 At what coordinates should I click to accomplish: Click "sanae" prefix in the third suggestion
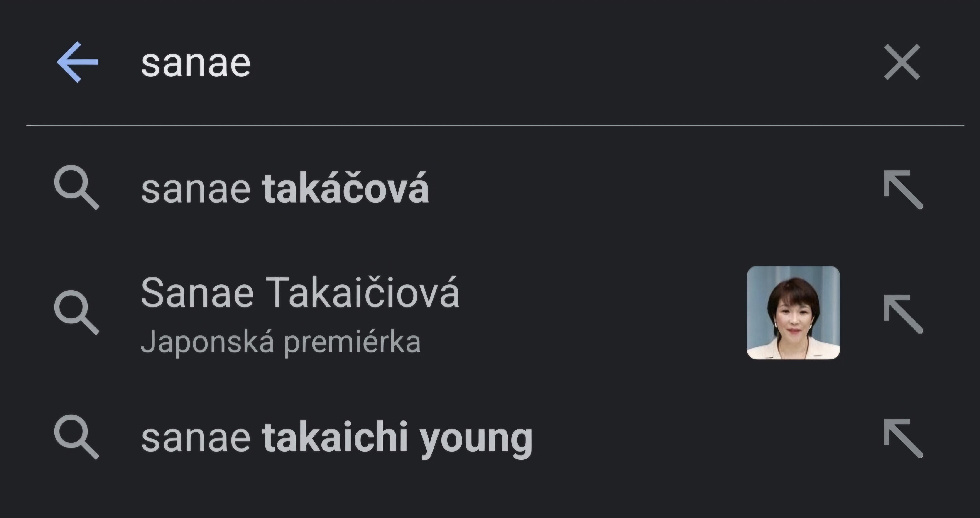pyautogui.click(x=196, y=438)
